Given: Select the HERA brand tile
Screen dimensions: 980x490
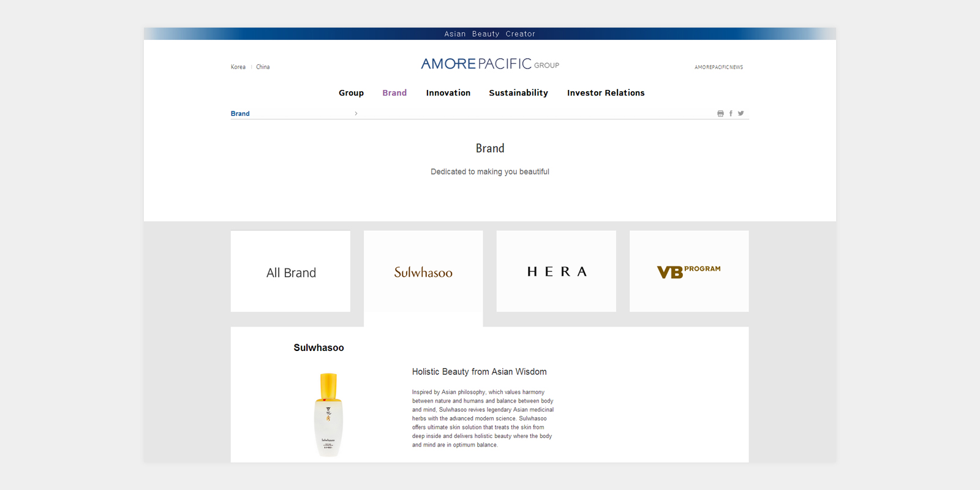Looking at the screenshot, I should (x=556, y=271).
